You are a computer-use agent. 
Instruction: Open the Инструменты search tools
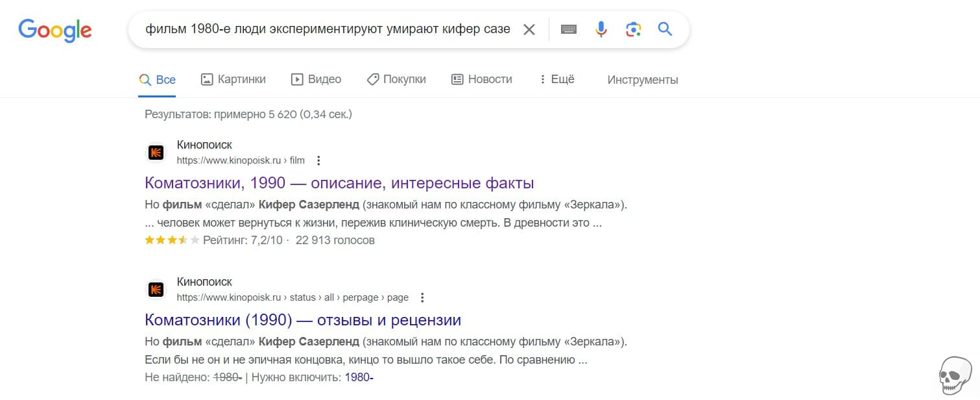click(x=642, y=80)
